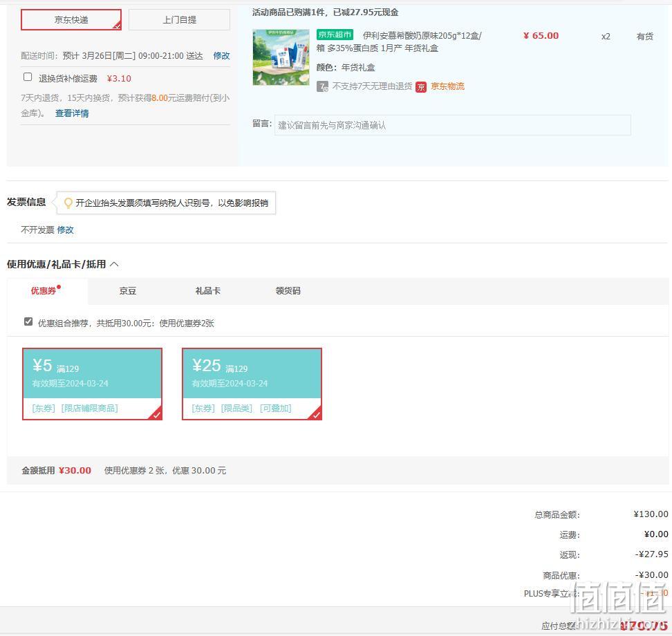Click the ¥3.10 return shipping fee

point(119,78)
